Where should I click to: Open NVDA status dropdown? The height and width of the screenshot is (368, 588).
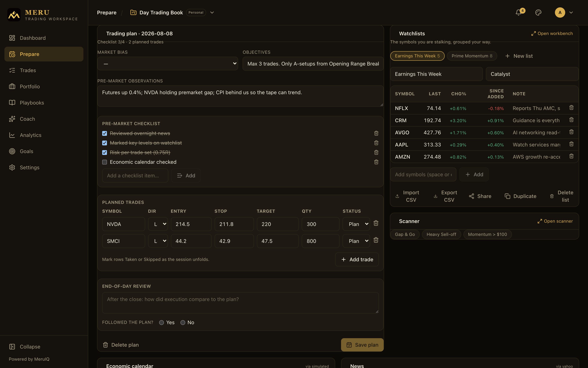[356, 224]
